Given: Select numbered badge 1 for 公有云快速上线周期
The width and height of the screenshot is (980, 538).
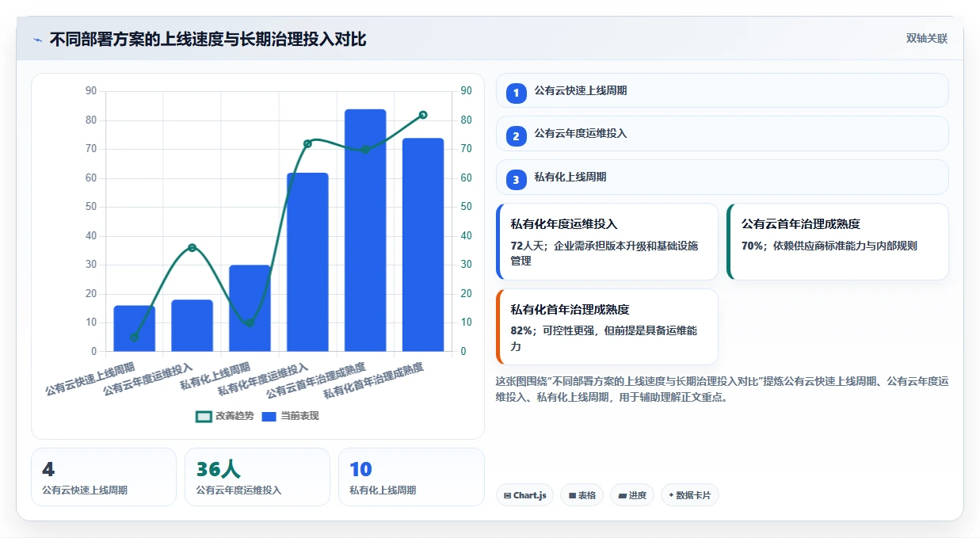Looking at the screenshot, I should [516, 93].
